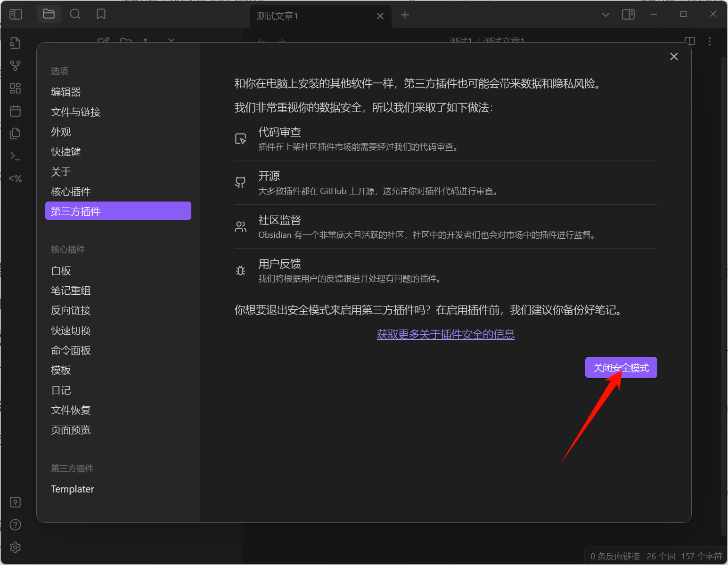Open 外观 settings section

(118, 132)
